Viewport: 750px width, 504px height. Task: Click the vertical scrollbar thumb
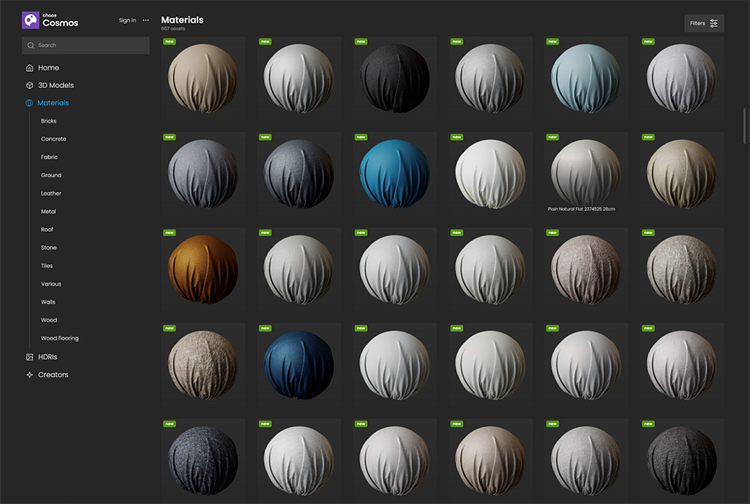tap(744, 125)
